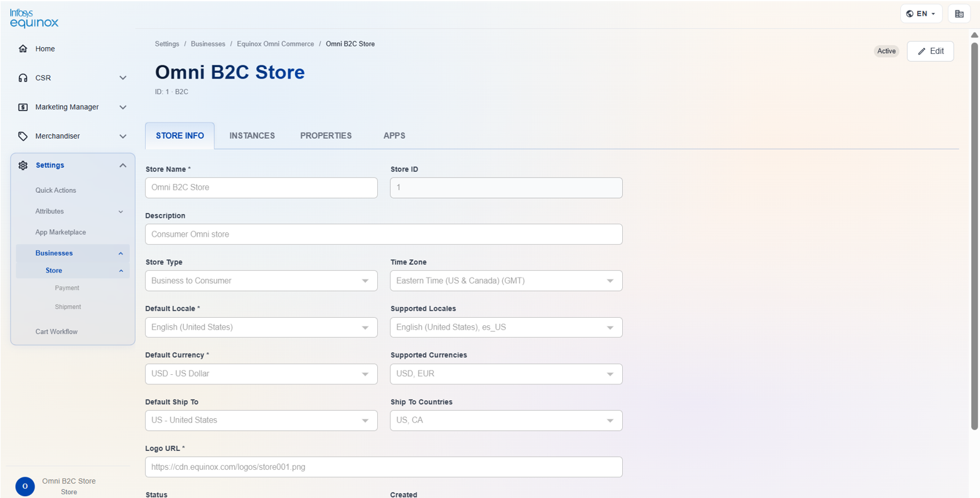Switch to the INSTANCES tab
This screenshot has width=980, height=498.
click(252, 136)
